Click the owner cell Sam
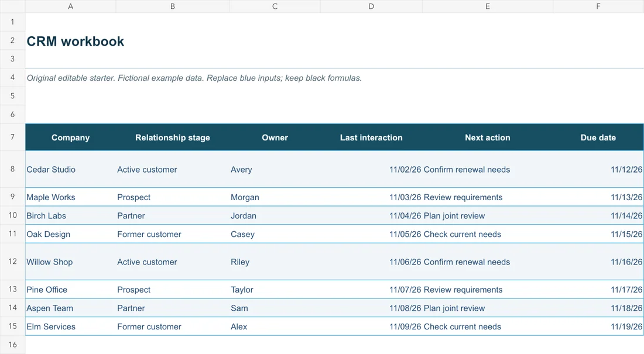 tap(275, 308)
